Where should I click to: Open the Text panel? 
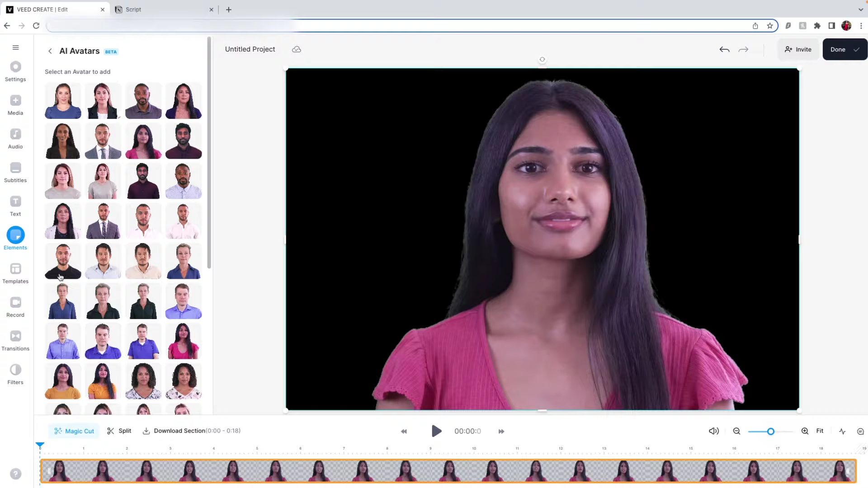pyautogui.click(x=15, y=206)
